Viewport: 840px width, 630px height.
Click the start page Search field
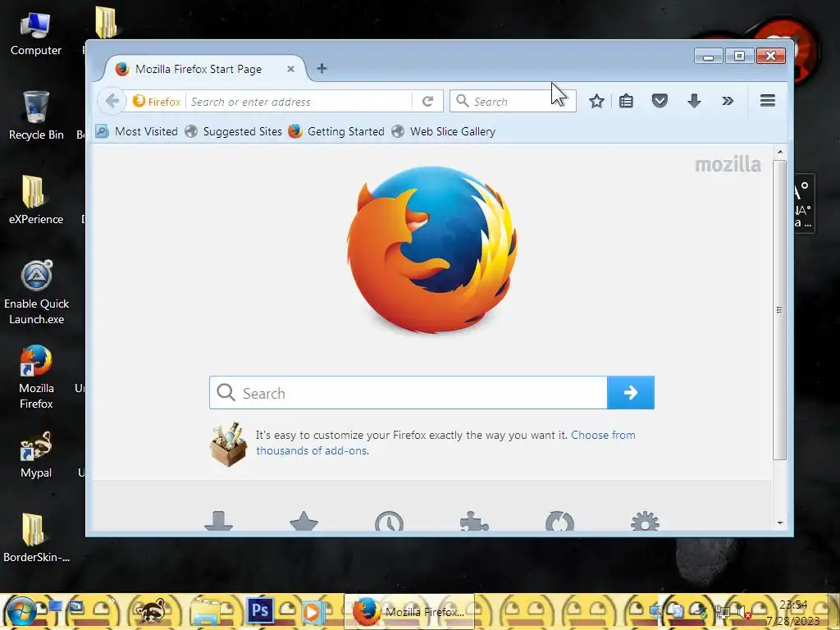coord(409,393)
